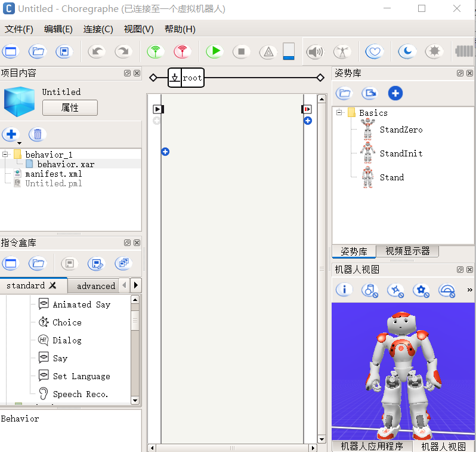This screenshot has height=452, width=476.
Task: Toggle the speaker volume icon
Action: point(314,52)
